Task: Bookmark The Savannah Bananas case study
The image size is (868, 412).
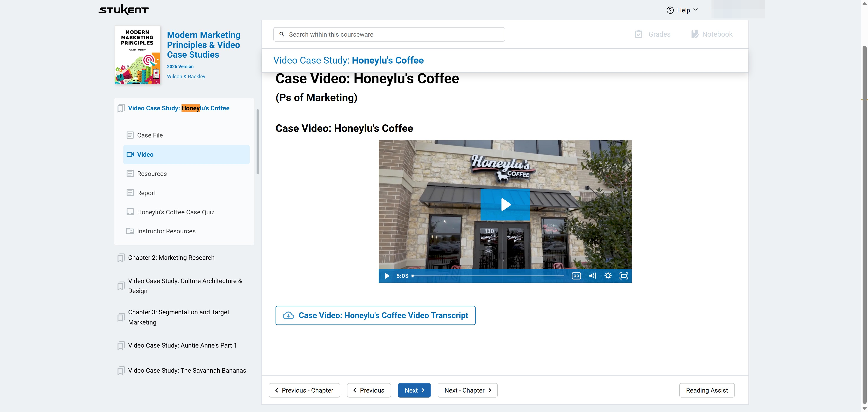Action: [x=121, y=371]
